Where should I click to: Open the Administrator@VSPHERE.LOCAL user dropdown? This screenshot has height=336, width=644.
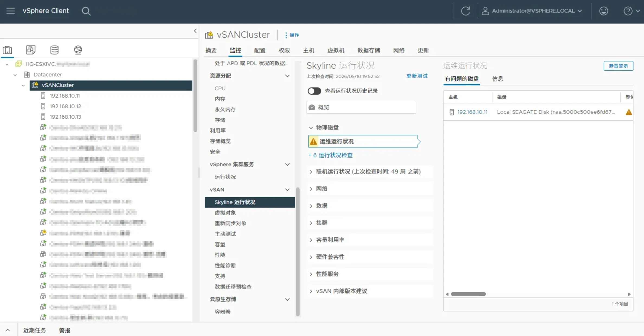[x=532, y=11]
